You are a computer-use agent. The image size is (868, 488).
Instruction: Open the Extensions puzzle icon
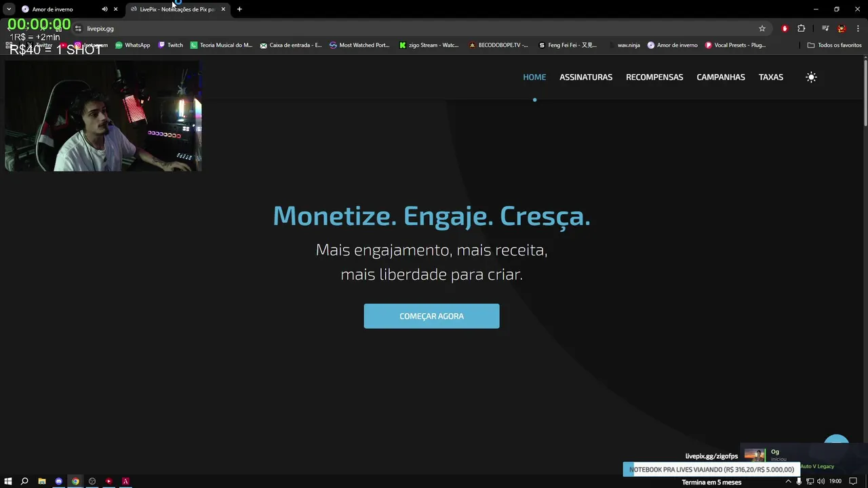click(802, 28)
